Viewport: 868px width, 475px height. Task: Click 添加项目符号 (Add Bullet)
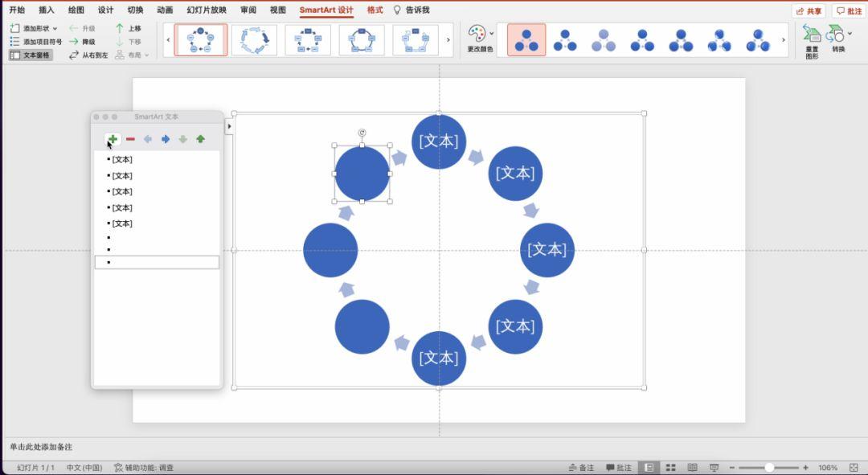[36, 42]
